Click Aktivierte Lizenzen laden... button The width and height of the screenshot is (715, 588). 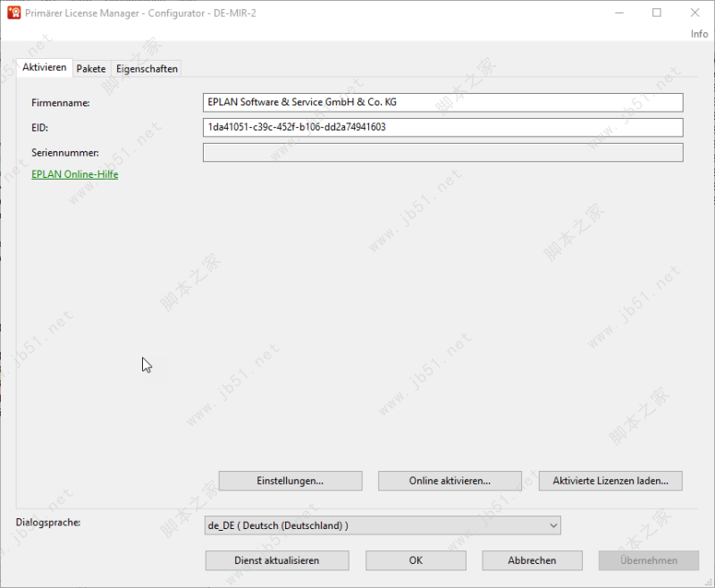point(610,481)
